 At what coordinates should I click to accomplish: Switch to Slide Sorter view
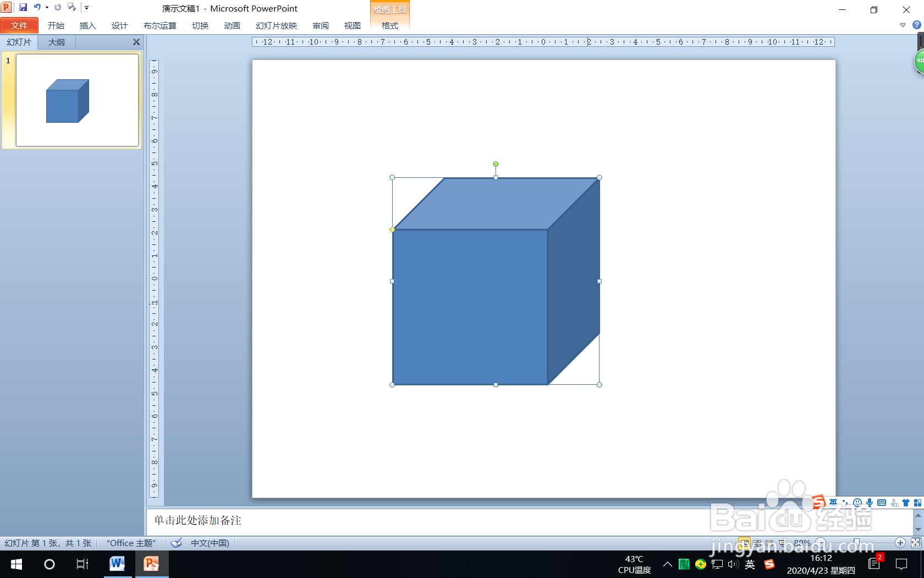click(757, 543)
